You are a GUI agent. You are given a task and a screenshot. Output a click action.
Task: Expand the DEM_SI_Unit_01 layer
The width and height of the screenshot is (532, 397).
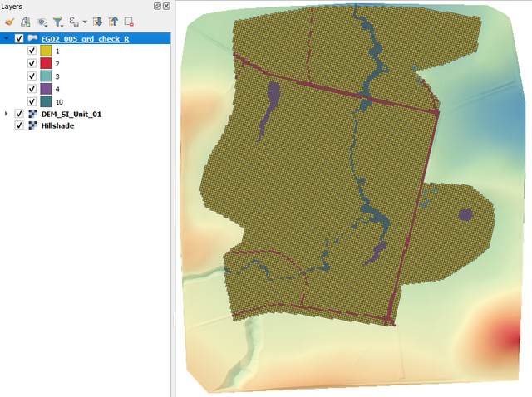7,114
